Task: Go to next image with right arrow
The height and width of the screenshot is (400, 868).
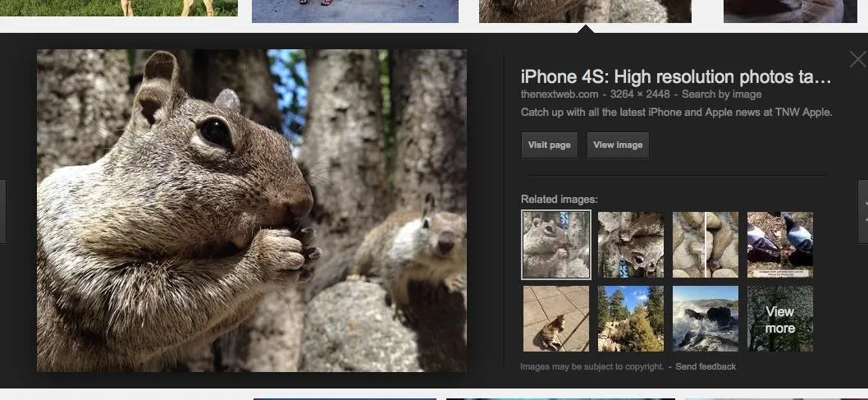Action: [863, 212]
